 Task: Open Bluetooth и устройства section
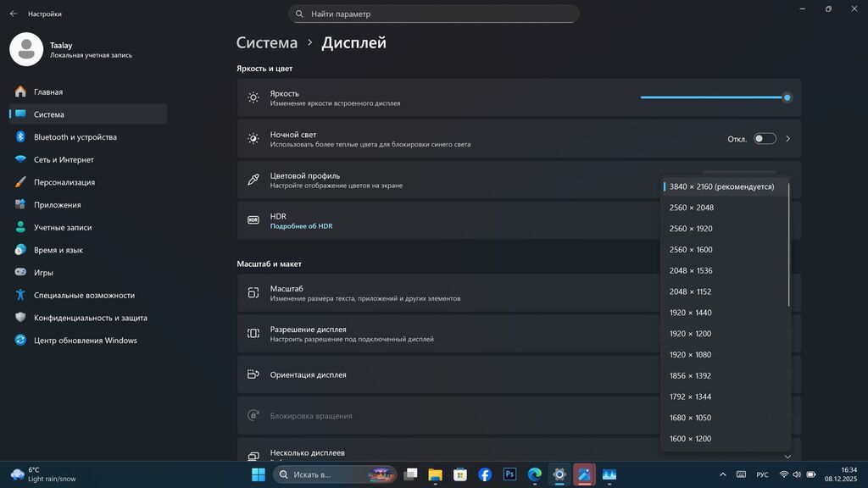(88, 137)
